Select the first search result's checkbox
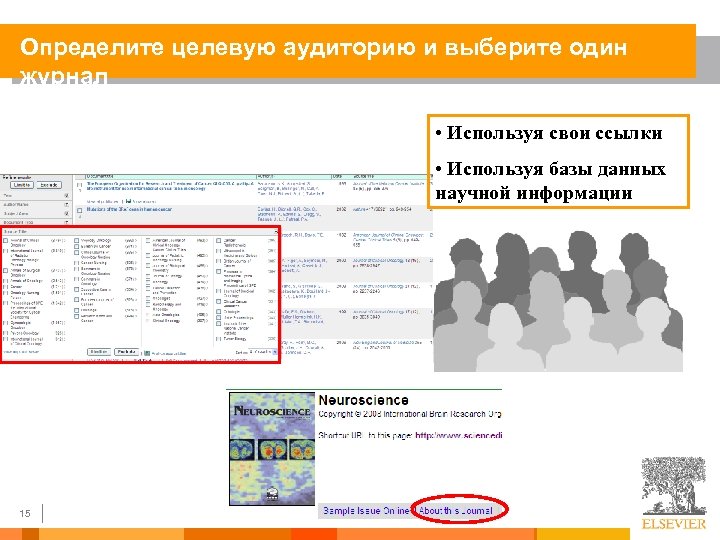Viewport: 720px width, 540px height. coord(79,186)
